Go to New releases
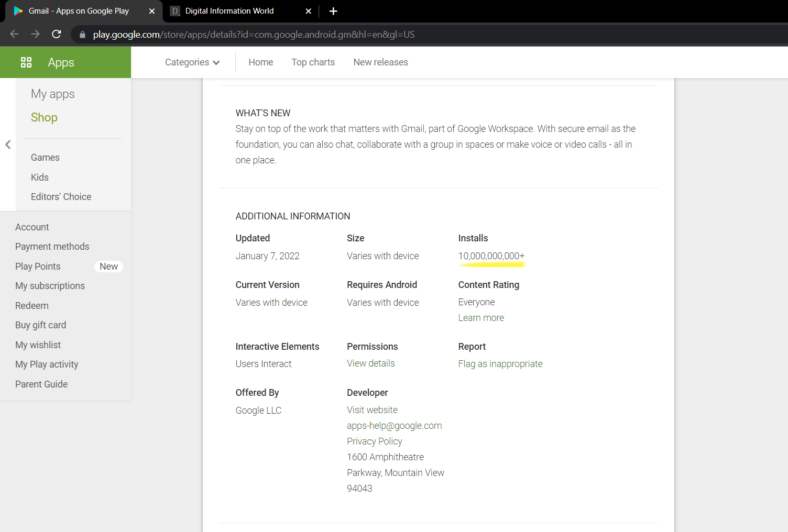Viewport: 788px width, 532px height. [x=381, y=62]
